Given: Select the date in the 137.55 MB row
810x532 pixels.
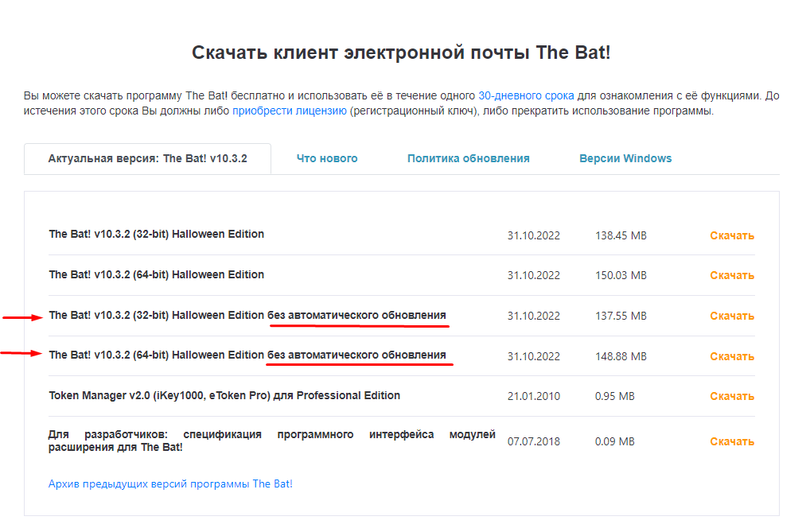Looking at the screenshot, I should pos(534,316).
